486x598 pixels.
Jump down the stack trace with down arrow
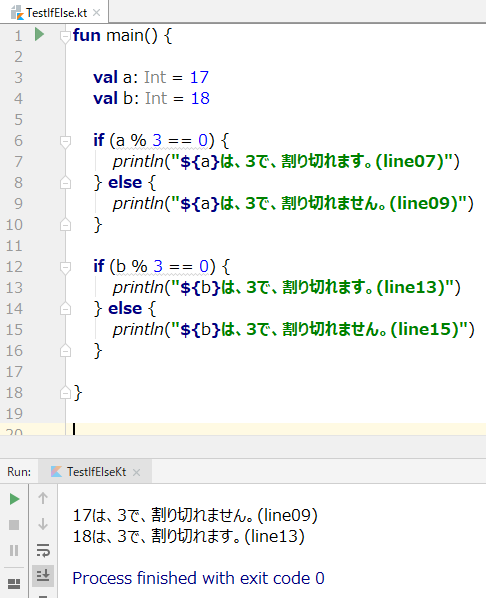(43, 524)
